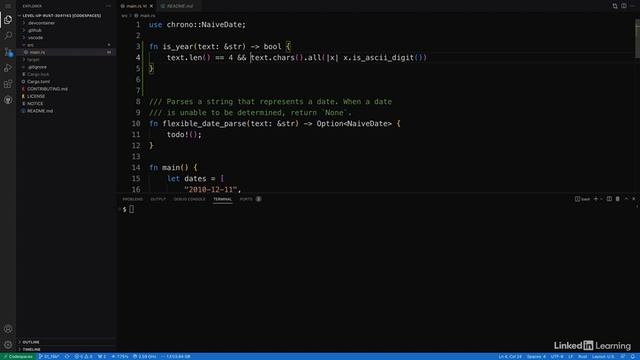640x360 pixels.
Task: Change indentation via Spaces: 4
Action: [x=536, y=357]
